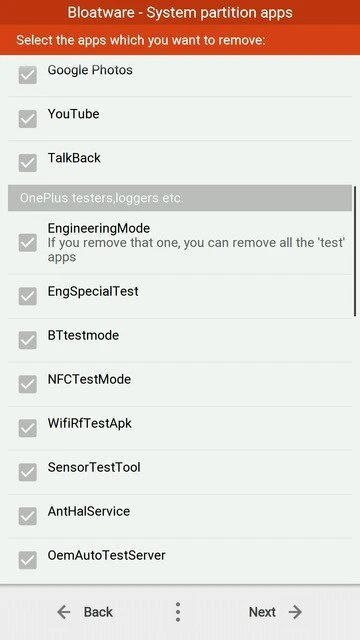Uncheck the WifiRfTestApk checkbox
This screenshot has height=640, width=360.
(x=28, y=428)
